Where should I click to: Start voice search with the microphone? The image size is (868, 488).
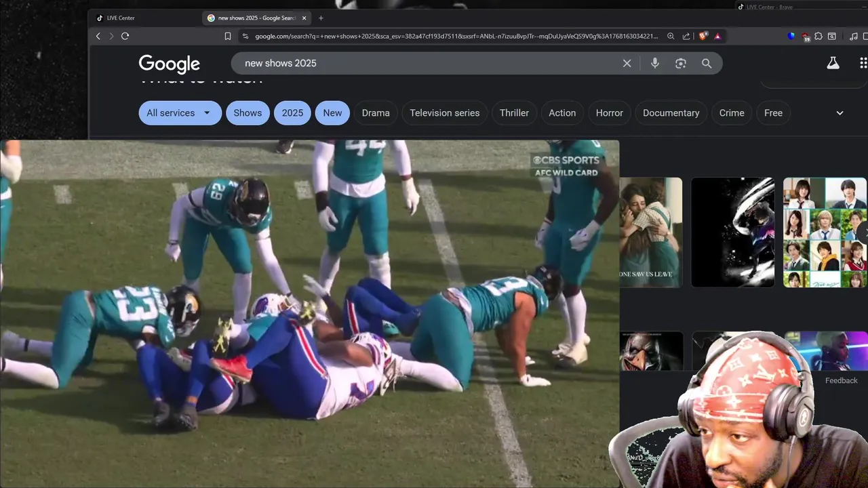[x=654, y=63]
